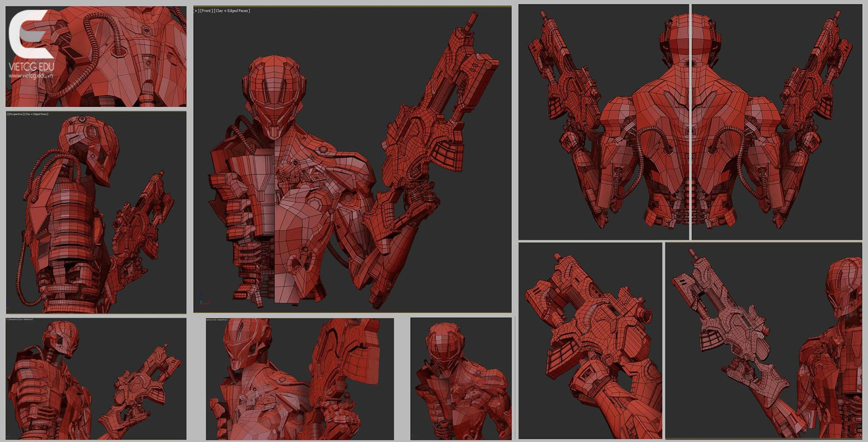Open the www.vietcg.edu.vn website link
868x442 pixels.
pos(31,76)
